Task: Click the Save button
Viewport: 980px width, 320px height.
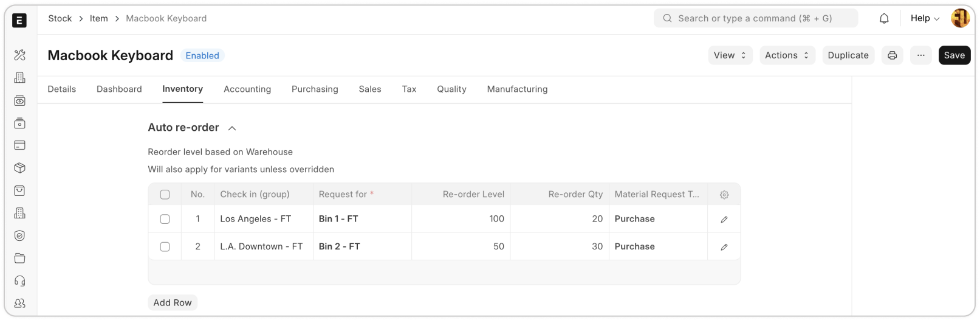Action: [954, 55]
